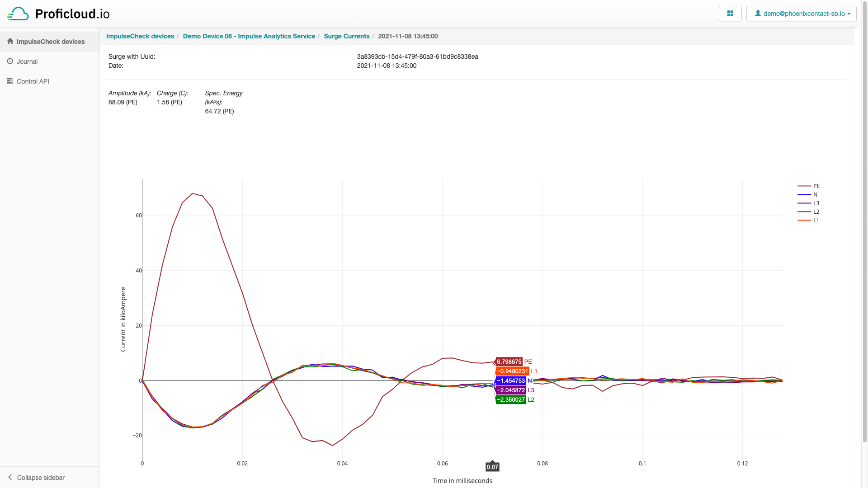Toggle the L2 line visibility in legend
868x488 pixels.
pyautogui.click(x=809, y=211)
